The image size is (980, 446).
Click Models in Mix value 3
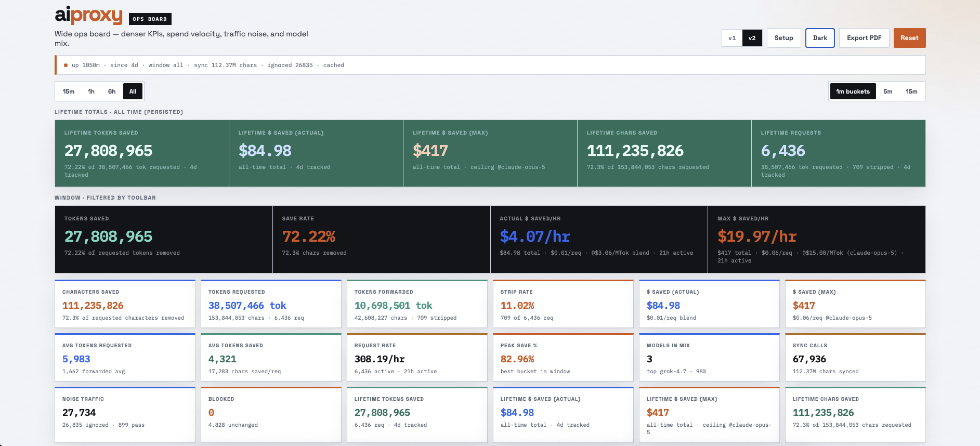(x=649, y=359)
